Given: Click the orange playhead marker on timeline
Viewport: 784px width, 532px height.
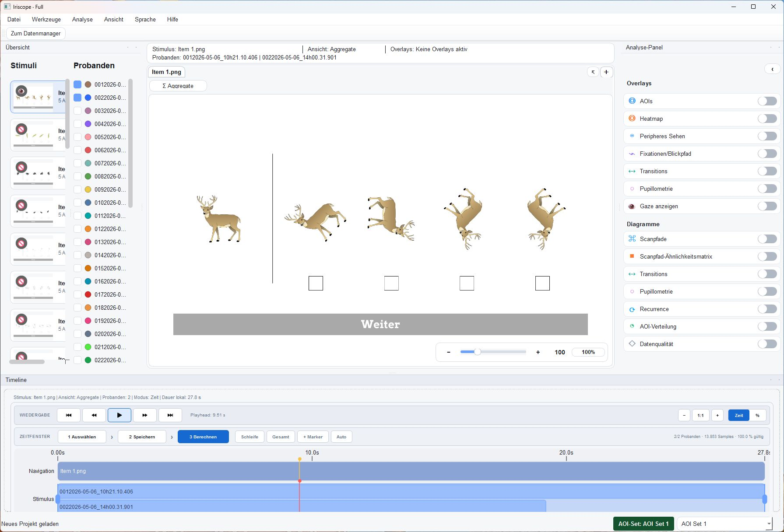Looking at the screenshot, I should coord(299,459).
